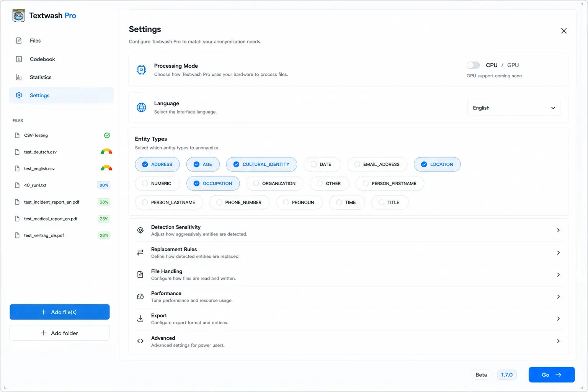Enable the PERSON_FIRSTNAME entity type

[x=390, y=183]
